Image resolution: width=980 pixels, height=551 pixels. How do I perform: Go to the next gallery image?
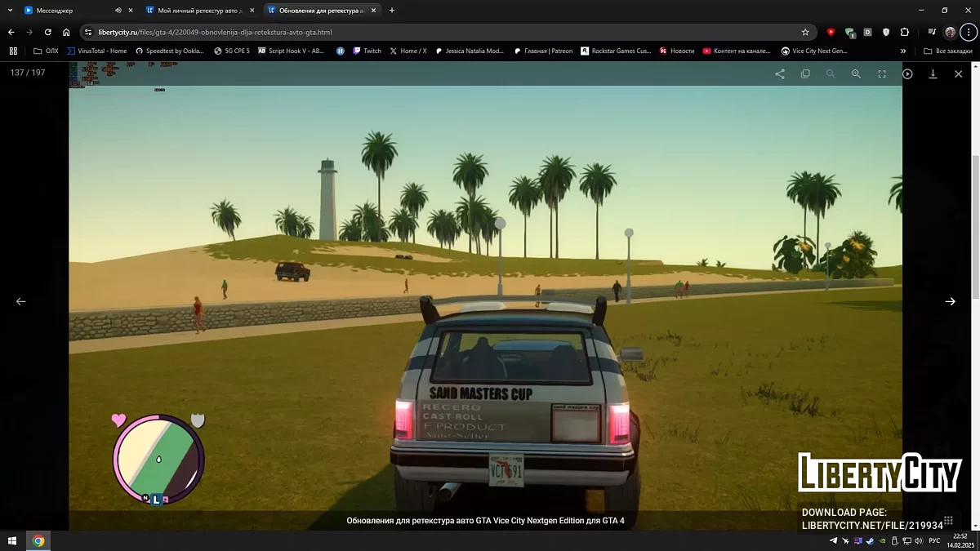(950, 301)
